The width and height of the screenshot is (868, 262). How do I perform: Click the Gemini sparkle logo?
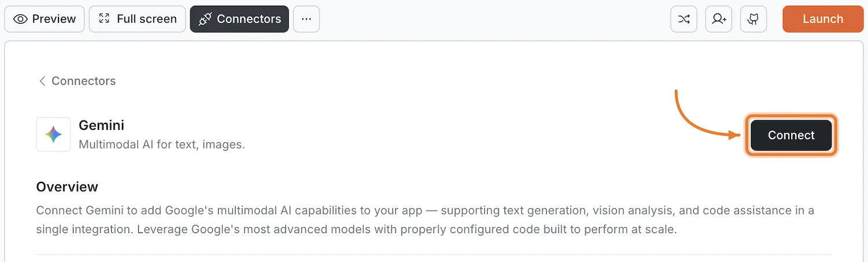53,134
